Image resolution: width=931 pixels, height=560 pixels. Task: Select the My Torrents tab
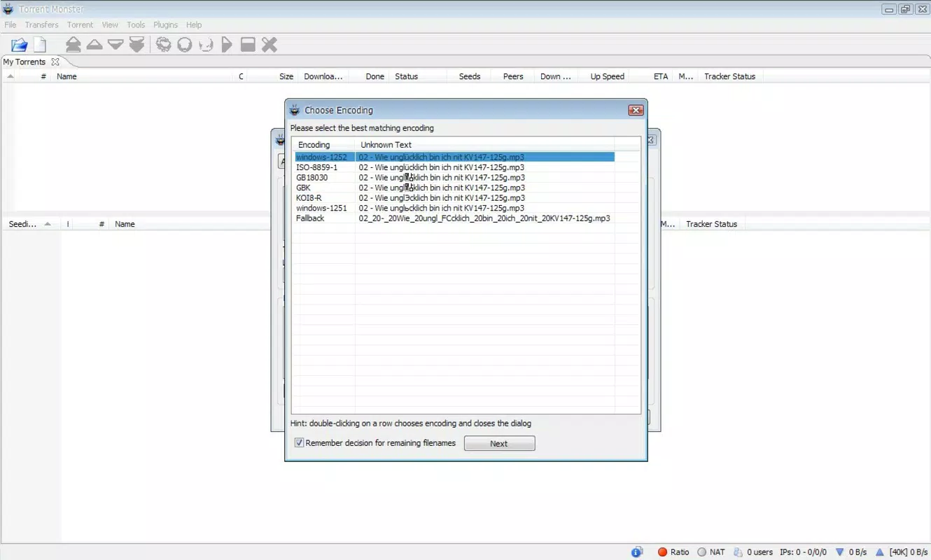(24, 62)
